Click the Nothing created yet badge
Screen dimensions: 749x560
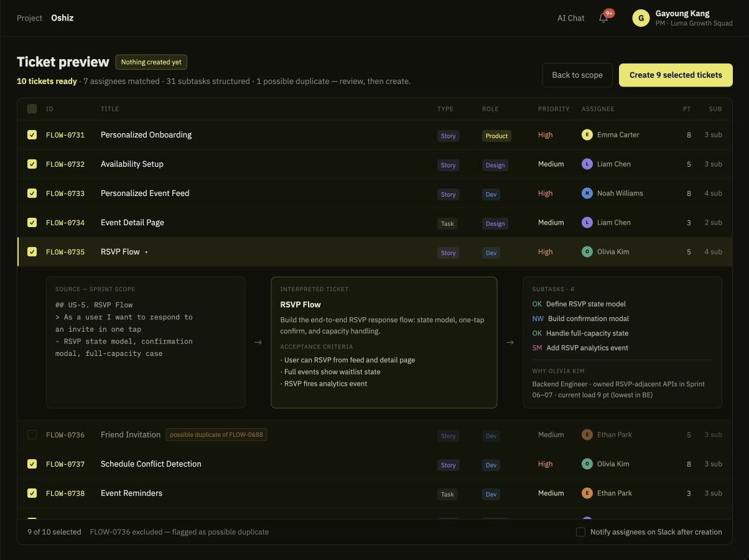pyautogui.click(x=151, y=62)
